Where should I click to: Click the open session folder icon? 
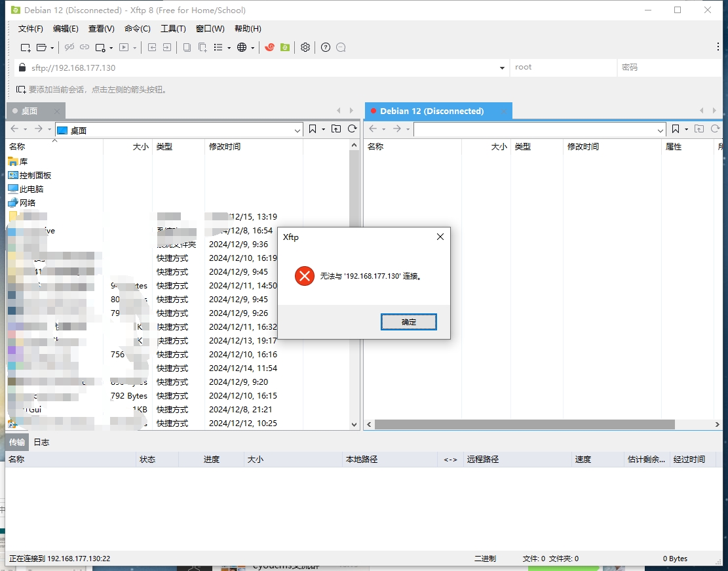pos(41,47)
